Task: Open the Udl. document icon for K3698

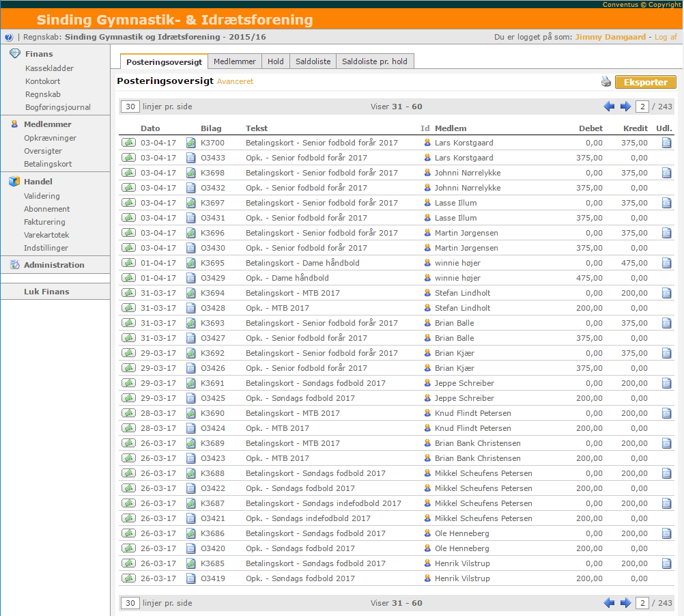Action: 666,173
